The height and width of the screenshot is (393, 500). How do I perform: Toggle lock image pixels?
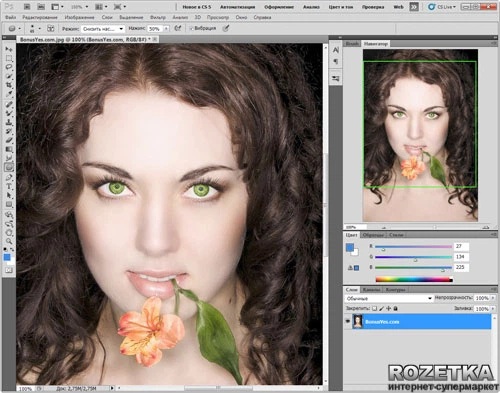pos(382,309)
